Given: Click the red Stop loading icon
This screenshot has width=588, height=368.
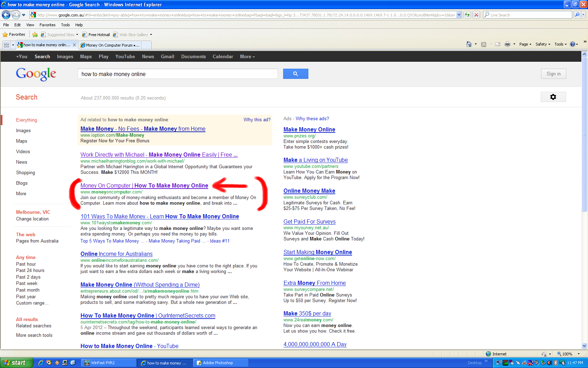Looking at the screenshot, I should pyautogui.click(x=476, y=15).
